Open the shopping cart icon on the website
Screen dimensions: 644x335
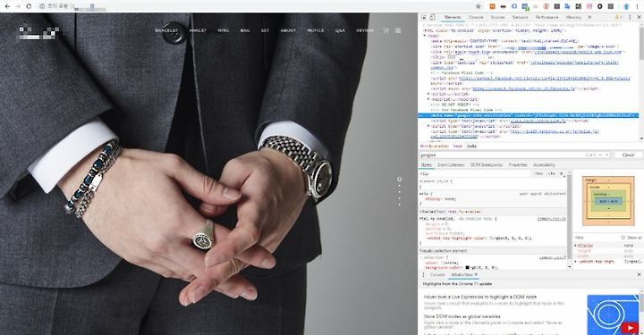pyautogui.click(x=386, y=30)
